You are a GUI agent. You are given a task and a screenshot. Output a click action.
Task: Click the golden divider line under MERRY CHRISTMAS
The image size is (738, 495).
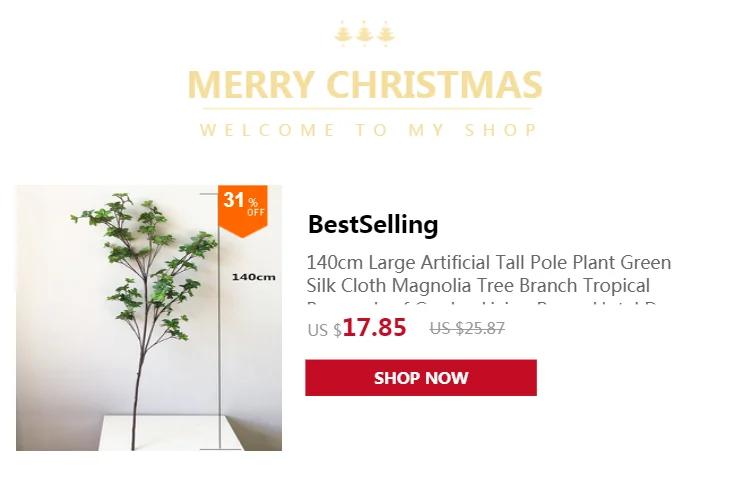[x=368, y=109]
